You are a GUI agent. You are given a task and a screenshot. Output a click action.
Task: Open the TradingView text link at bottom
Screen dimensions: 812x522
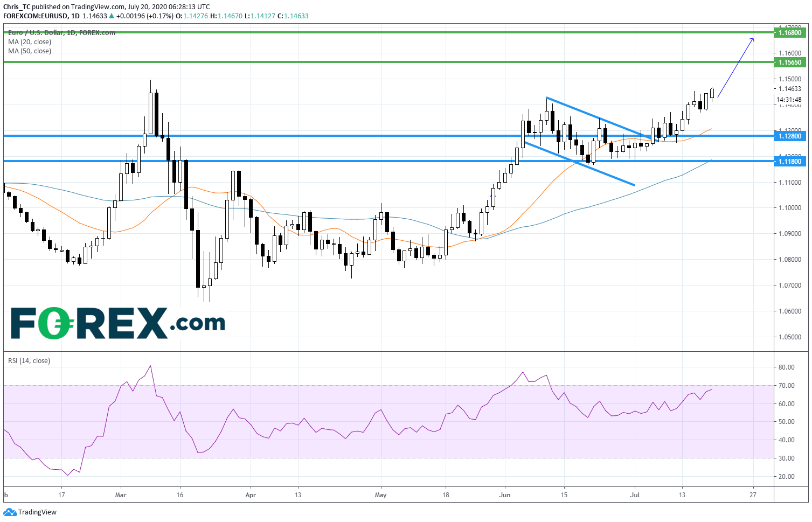point(37,512)
